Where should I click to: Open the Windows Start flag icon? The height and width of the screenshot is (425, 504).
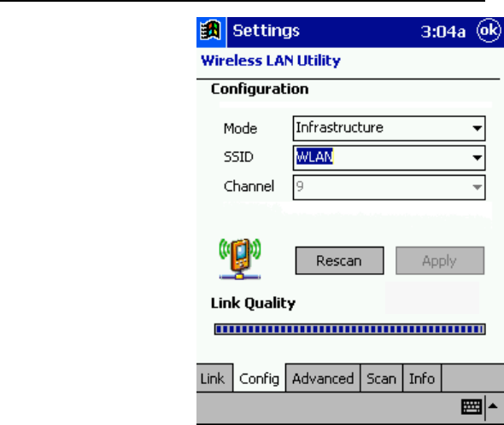coord(211,32)
